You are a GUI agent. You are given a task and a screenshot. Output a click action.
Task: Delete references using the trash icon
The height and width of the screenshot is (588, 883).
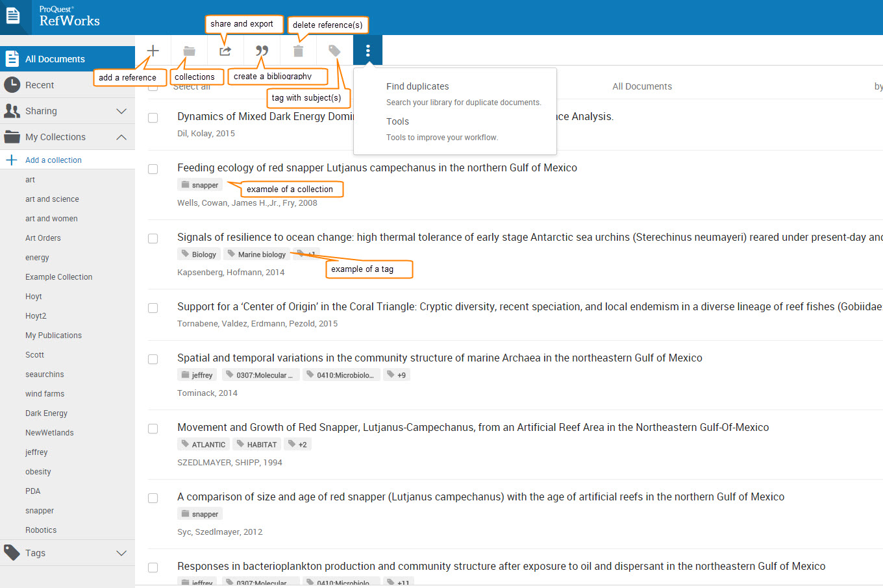point(297,50)
